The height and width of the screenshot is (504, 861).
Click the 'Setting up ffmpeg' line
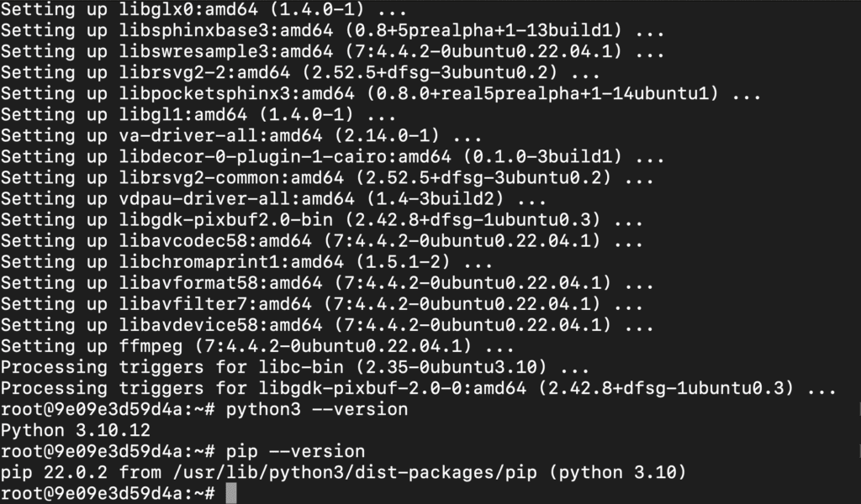tap(257, 346)
